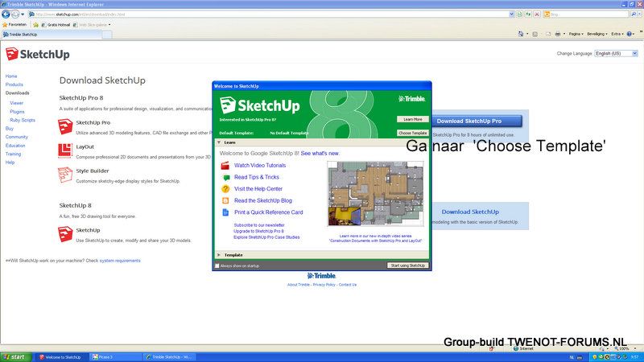This screenshot has width=644, height=362.
Task: Click the compatibility view icon in address bar
Action: 519,14
